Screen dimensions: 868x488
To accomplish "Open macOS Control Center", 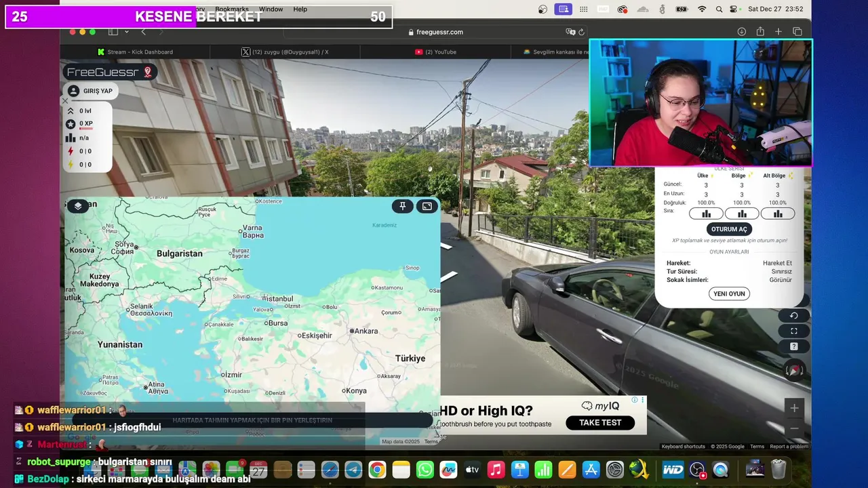I will pyautogui.click(x=733, y=9).
